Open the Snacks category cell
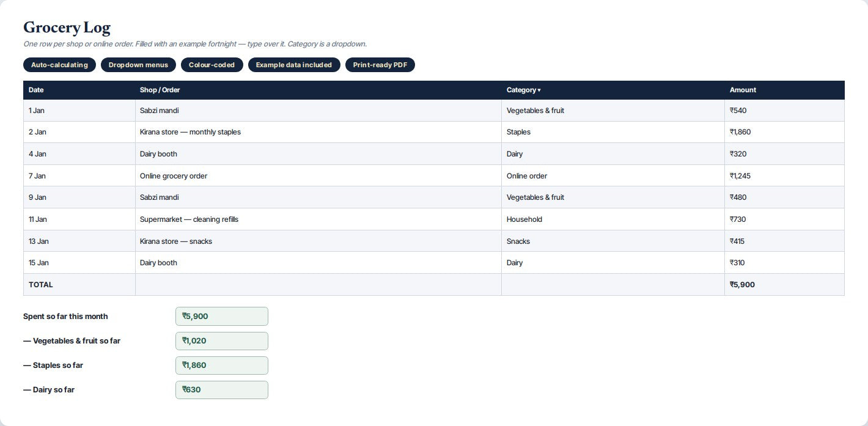 pyautogui.click(x=612, y=241)
